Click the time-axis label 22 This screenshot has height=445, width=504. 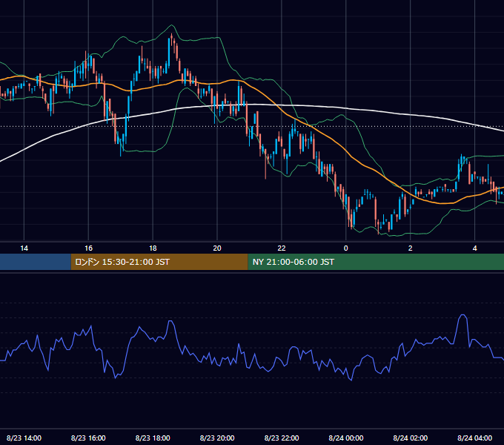282,248
